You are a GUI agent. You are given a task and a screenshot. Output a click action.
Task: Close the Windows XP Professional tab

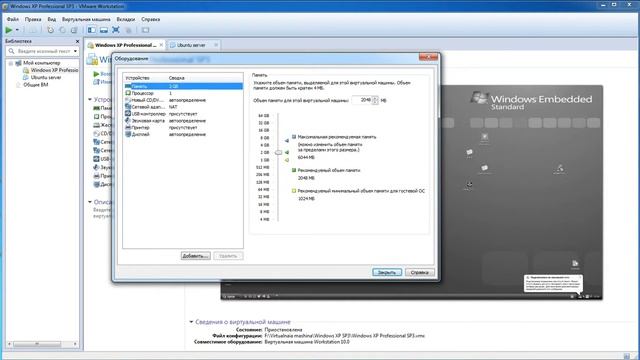tap(161, 45)
